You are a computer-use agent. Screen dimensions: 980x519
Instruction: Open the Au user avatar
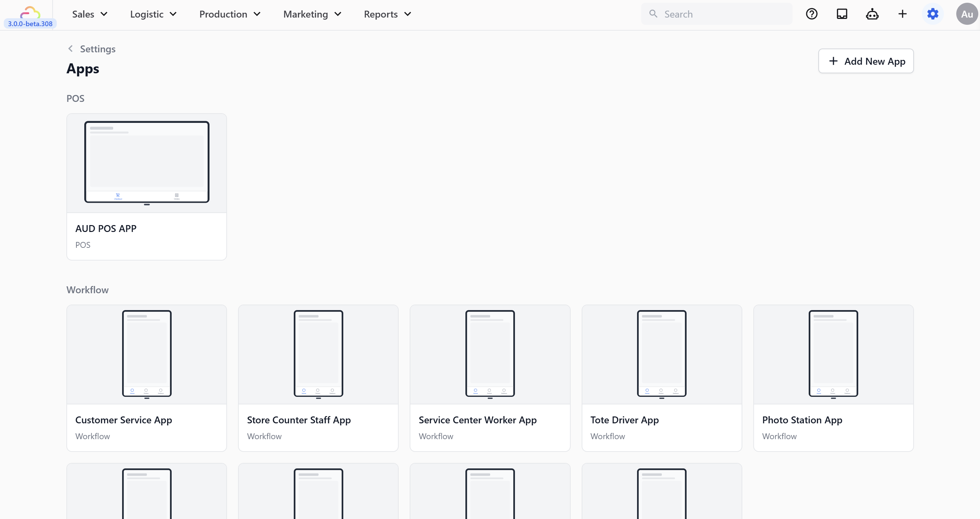tap(967, 14)
